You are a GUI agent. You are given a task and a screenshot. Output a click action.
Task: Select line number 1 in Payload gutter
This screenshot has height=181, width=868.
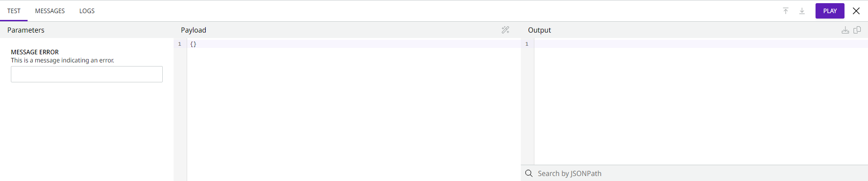click(179, 44)
